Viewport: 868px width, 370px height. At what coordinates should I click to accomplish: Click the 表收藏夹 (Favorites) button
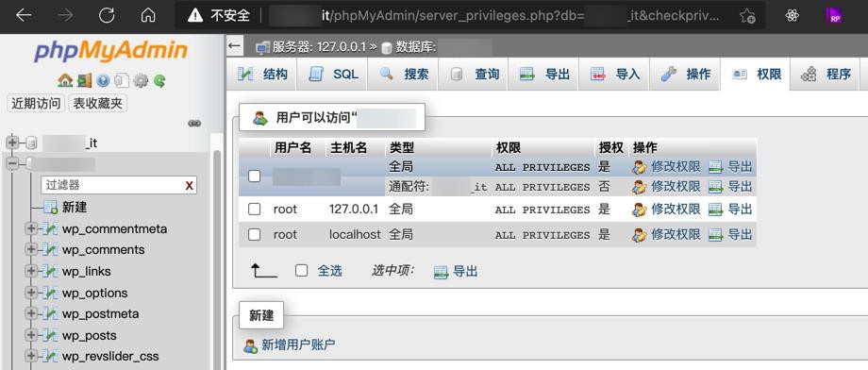pos(97,104)
